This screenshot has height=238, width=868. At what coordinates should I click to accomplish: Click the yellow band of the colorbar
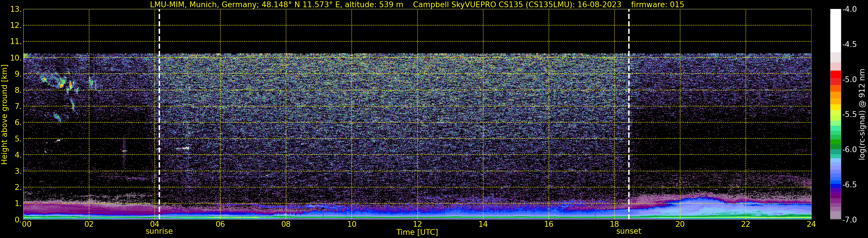(x=836, y=107)
